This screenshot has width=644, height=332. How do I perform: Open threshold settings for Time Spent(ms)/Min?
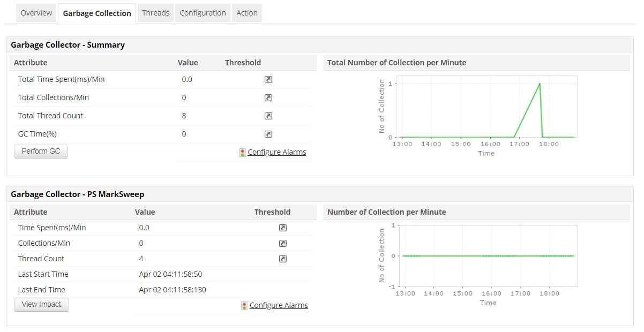coord(283,228)
